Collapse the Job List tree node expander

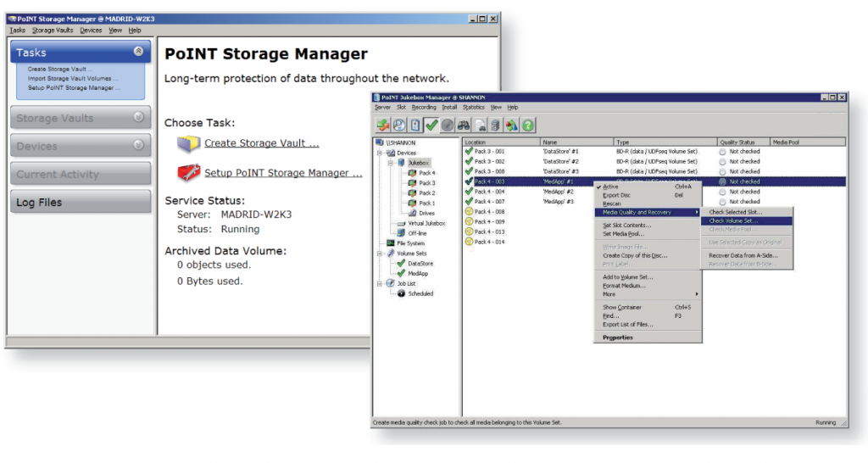(x=380, y=283)
